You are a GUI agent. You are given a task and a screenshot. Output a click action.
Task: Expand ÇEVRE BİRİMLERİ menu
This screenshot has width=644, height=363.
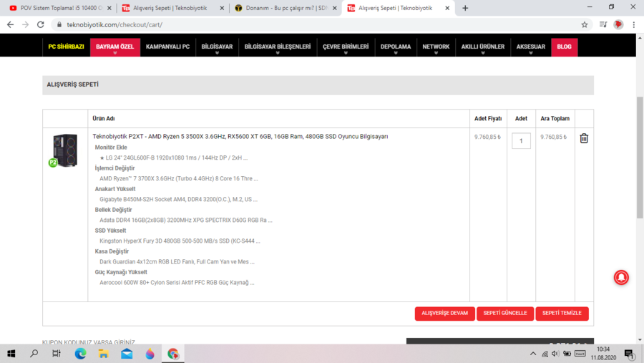(x=346, y=47)
